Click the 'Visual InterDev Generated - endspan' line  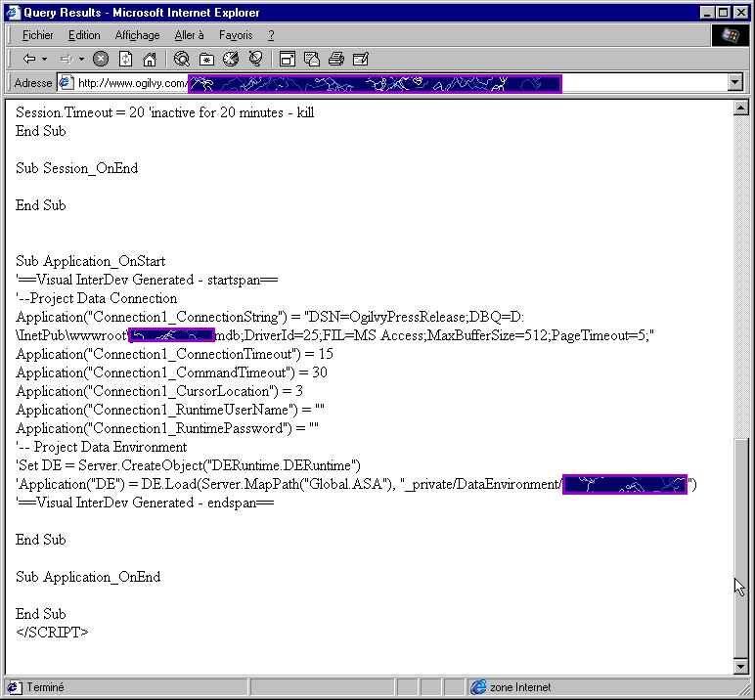coord(145,503)
